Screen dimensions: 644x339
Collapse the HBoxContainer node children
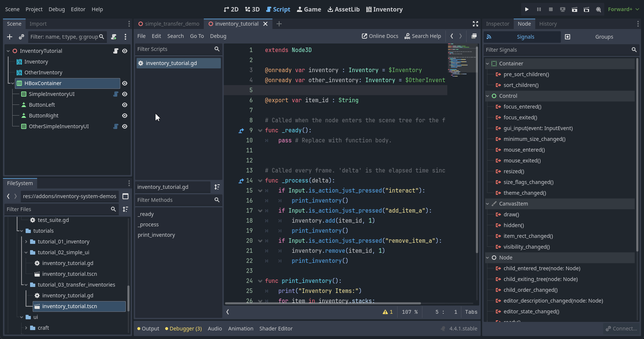[x=13, y=83]
